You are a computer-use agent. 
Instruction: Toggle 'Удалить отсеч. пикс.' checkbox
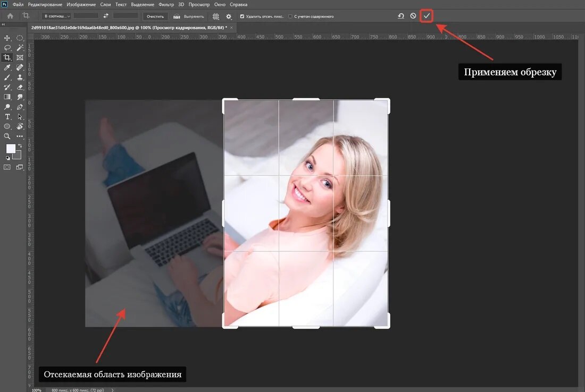[x=242, y=16]
